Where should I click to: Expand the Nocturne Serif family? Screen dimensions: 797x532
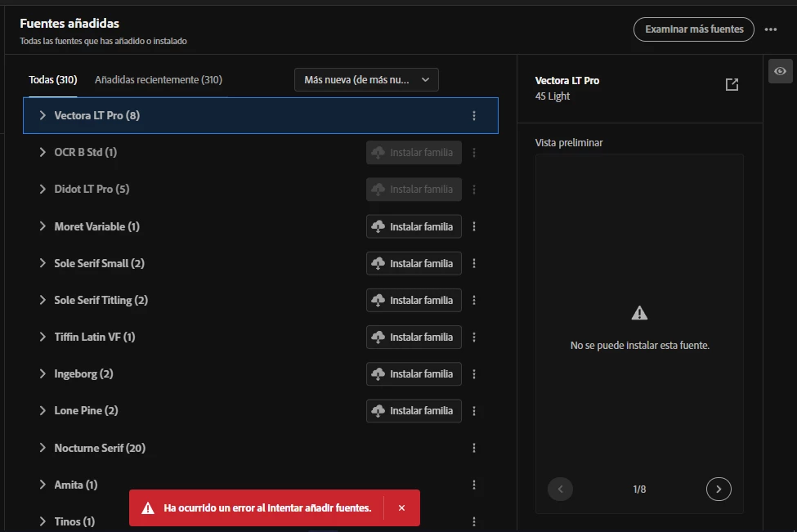click(x=43, y=448)
